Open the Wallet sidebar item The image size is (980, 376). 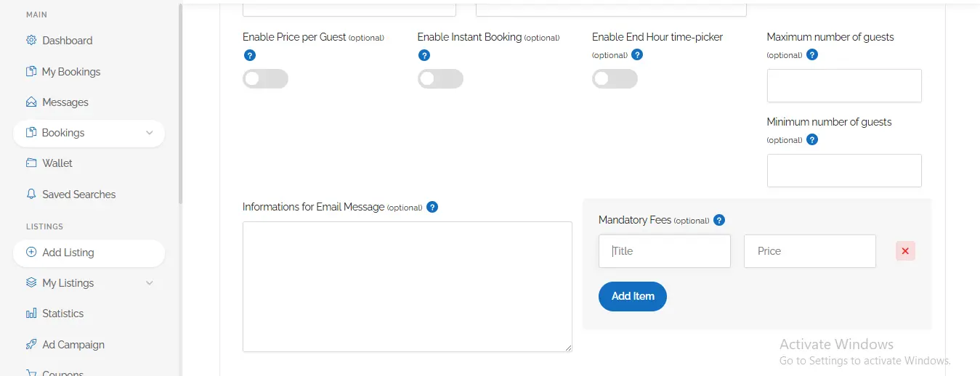(57, 163)
